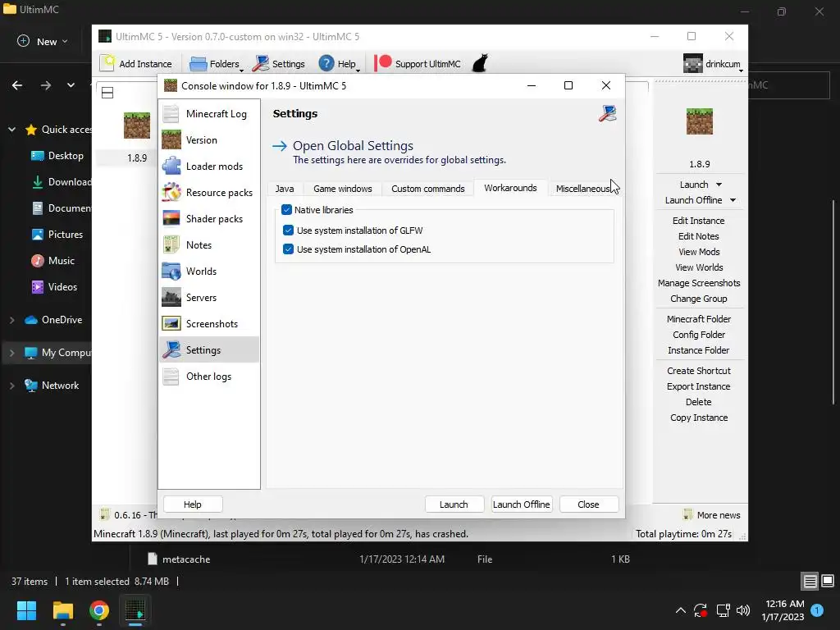
Task: Open Screenshots picture icon
Action: coord(171,323)
